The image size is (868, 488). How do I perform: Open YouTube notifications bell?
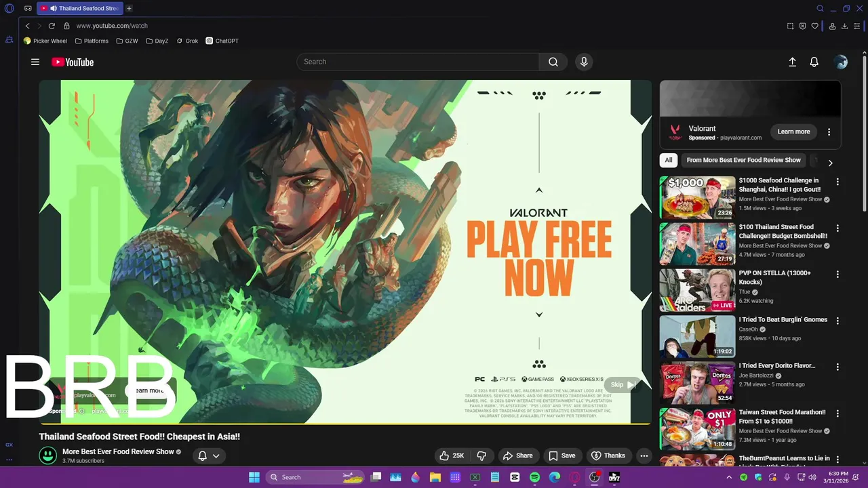[814, 62]
